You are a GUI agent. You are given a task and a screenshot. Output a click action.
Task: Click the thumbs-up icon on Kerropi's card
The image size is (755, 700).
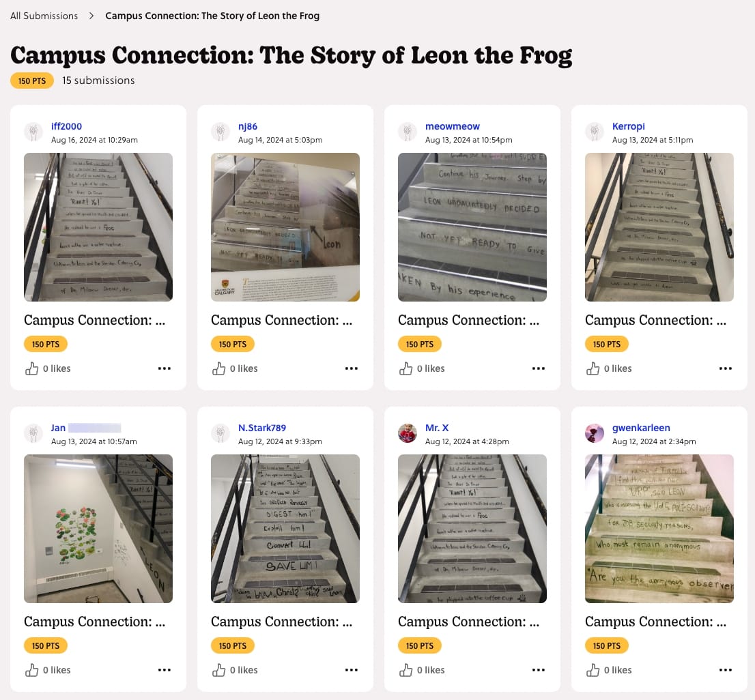(x=593, y=368)
